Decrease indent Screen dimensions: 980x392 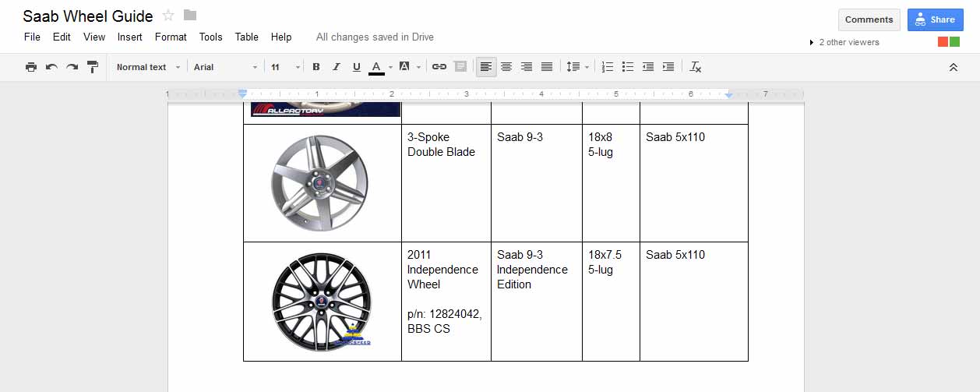648,67
